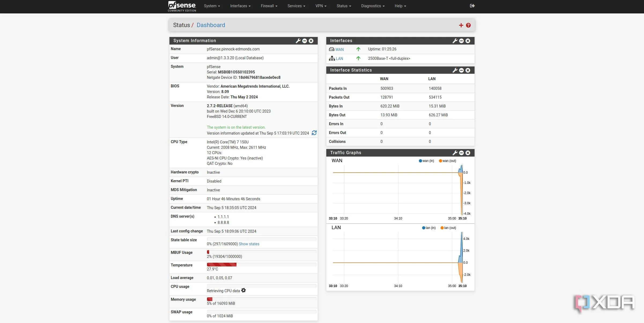This screenshot has height=323, width=644.
Task: Click the LAN green up arrow
Action: coord(358,58)
